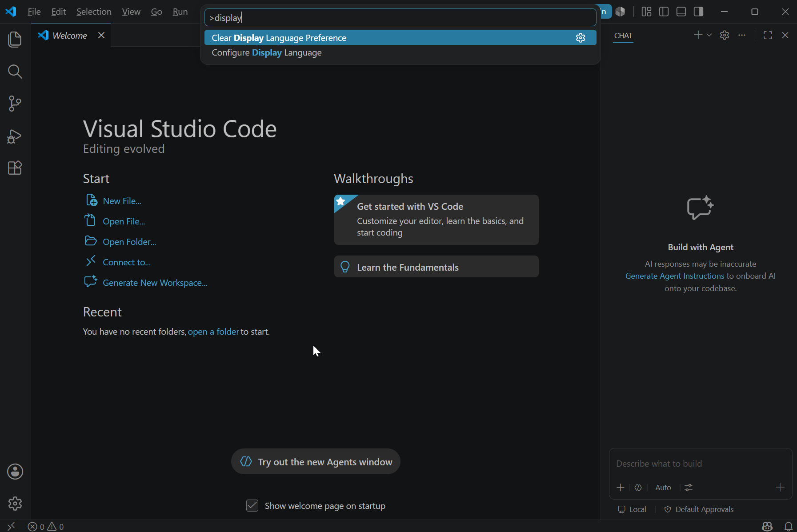This screenshot has height=532, width=797.
Task: Open Get started with VS Code walkthrough
Action: (436, 220)
